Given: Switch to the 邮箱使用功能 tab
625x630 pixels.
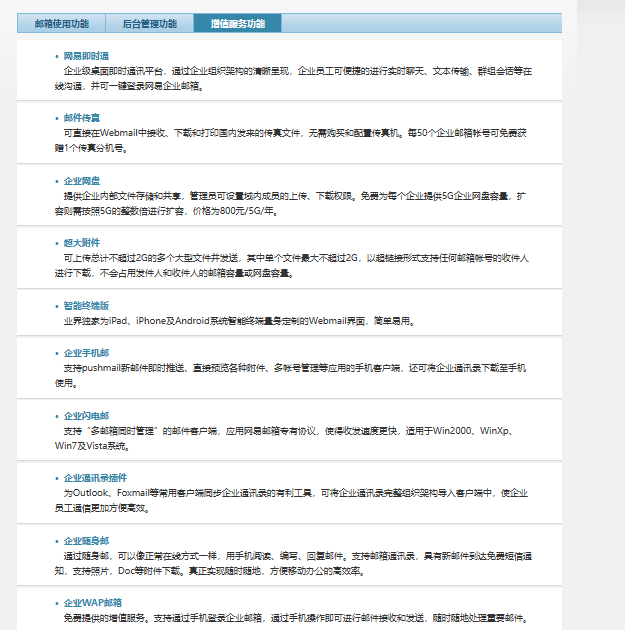Looking at the screenshot, I should tap(61, 23).
